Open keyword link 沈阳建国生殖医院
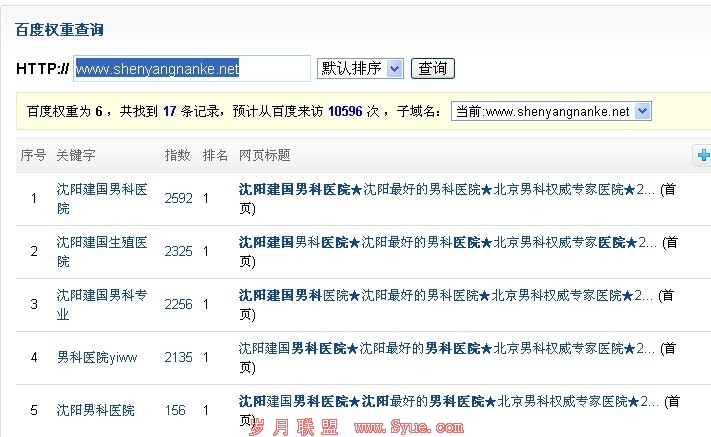 [x=102, y=252]
